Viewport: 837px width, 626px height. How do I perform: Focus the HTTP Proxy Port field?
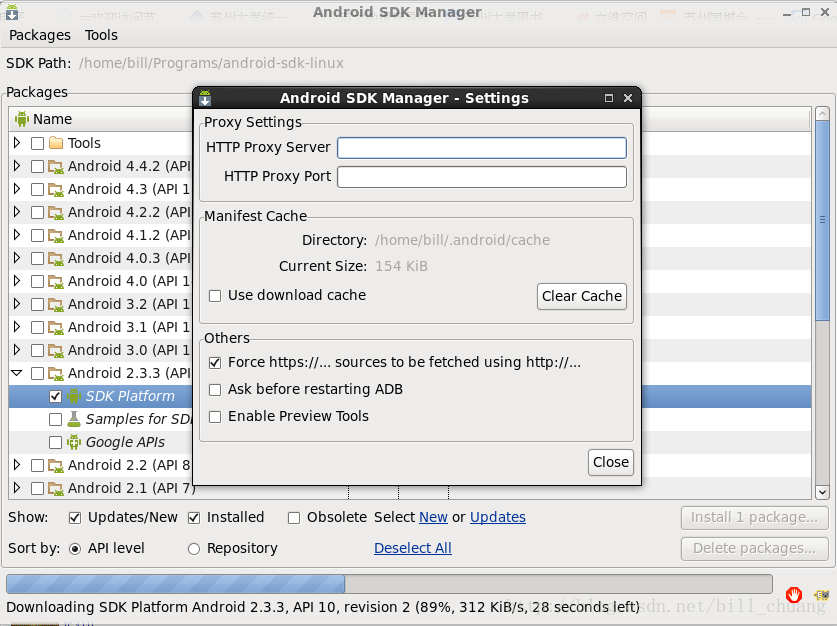point(481,177)
